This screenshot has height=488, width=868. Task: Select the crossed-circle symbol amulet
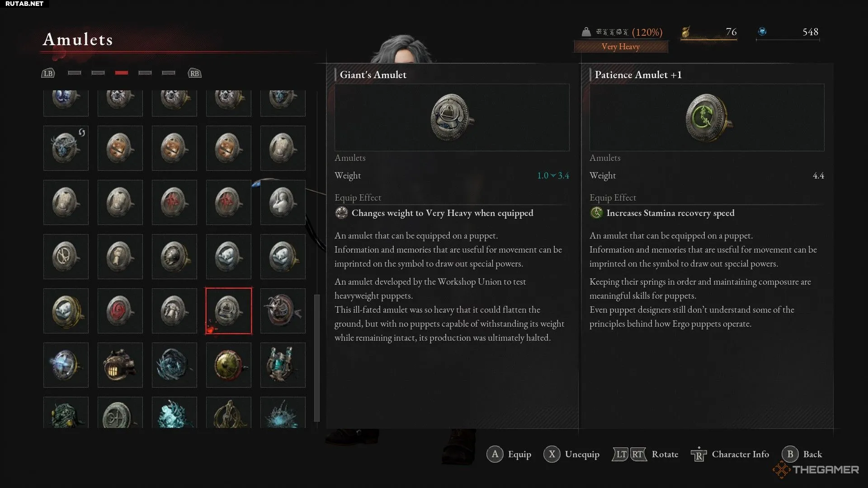click(x=66, y=257)
